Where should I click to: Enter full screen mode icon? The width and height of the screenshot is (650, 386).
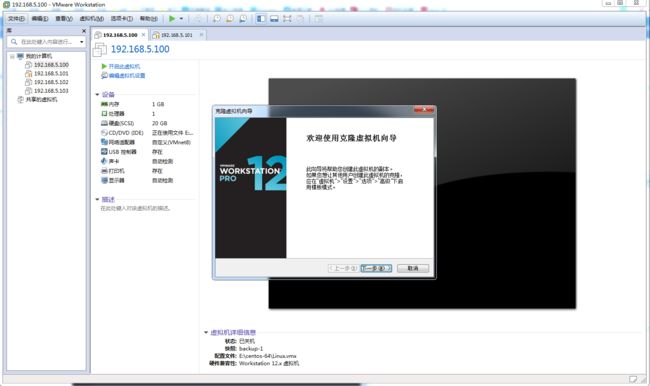[287, 19]
